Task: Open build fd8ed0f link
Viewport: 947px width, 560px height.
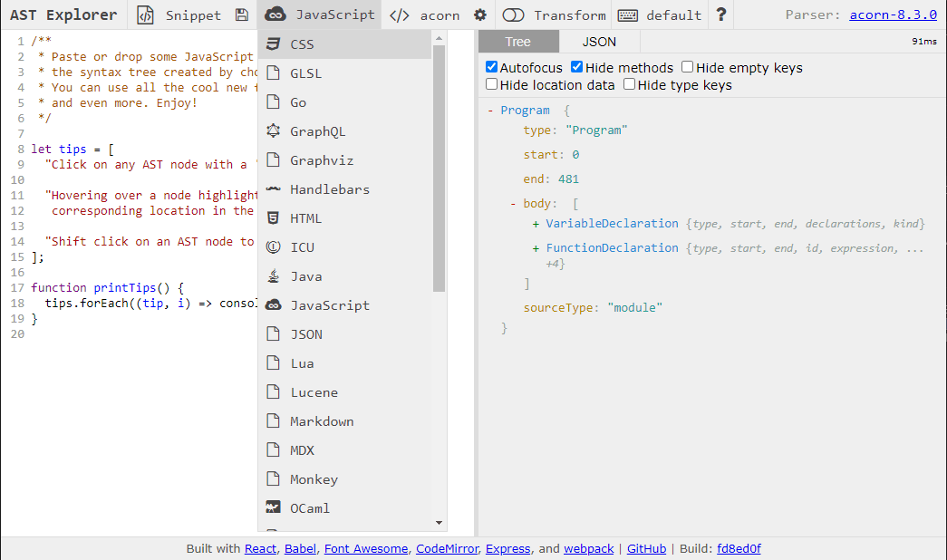Action: [739, 548]
